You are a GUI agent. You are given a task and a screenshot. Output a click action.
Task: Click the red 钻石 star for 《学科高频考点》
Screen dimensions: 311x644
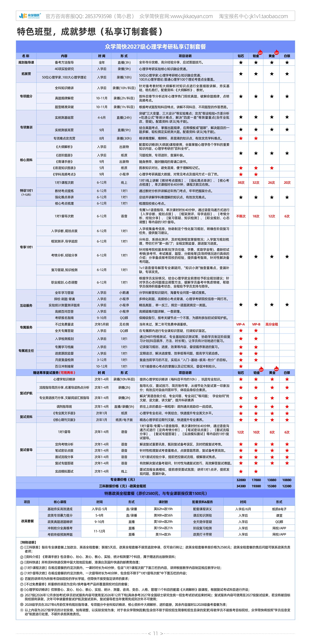pos(241,174)
